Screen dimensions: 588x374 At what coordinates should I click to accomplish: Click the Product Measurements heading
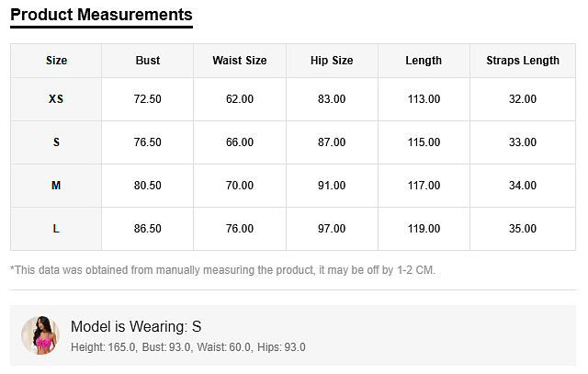(x=101, y=15)
